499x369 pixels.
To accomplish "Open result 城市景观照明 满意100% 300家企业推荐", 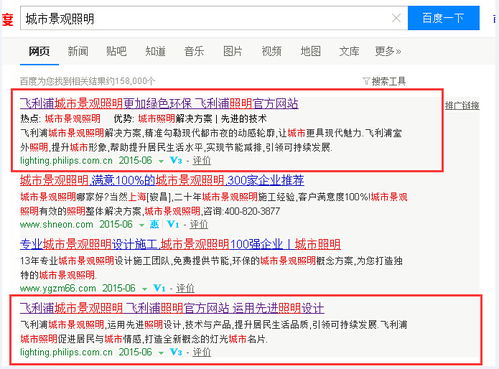I will [162, 180].
